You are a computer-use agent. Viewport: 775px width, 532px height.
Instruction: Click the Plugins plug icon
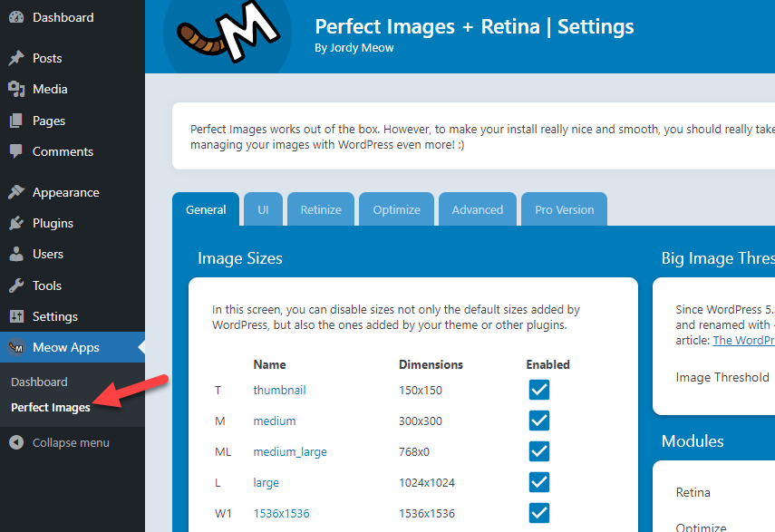[16, 223]
